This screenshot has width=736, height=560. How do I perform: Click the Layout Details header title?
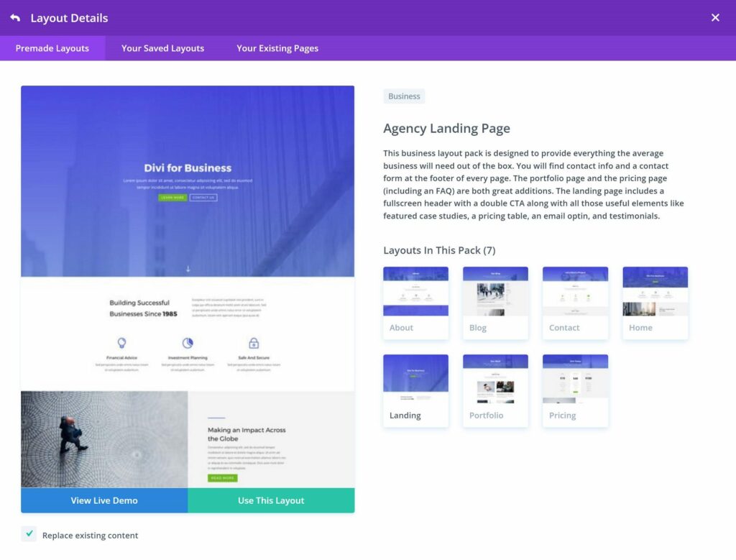point(70,18)
